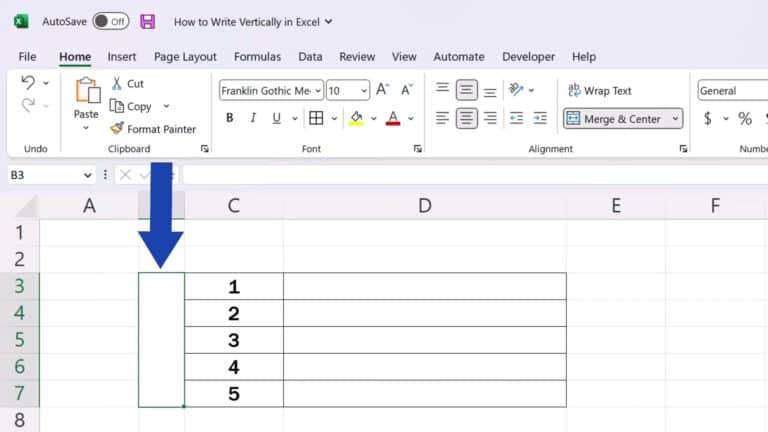This screenshot has height=432, width=768.
Task: Select the Format Painter tool
Action: pos(153,129)
